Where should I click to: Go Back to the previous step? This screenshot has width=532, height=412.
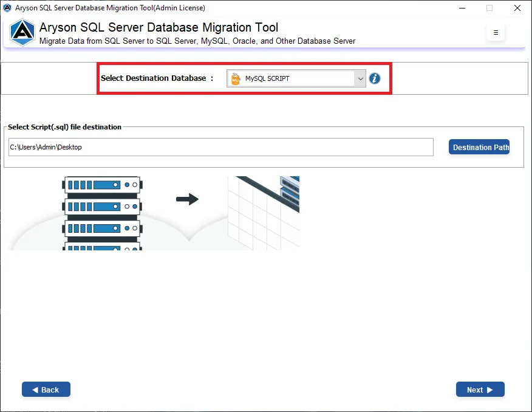[46, 390]
